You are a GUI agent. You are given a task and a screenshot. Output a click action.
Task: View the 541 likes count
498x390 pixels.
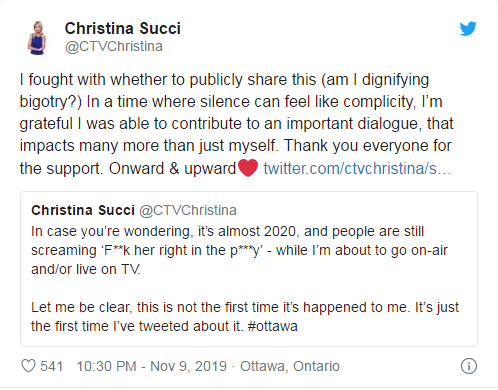(x=52, y=366)
